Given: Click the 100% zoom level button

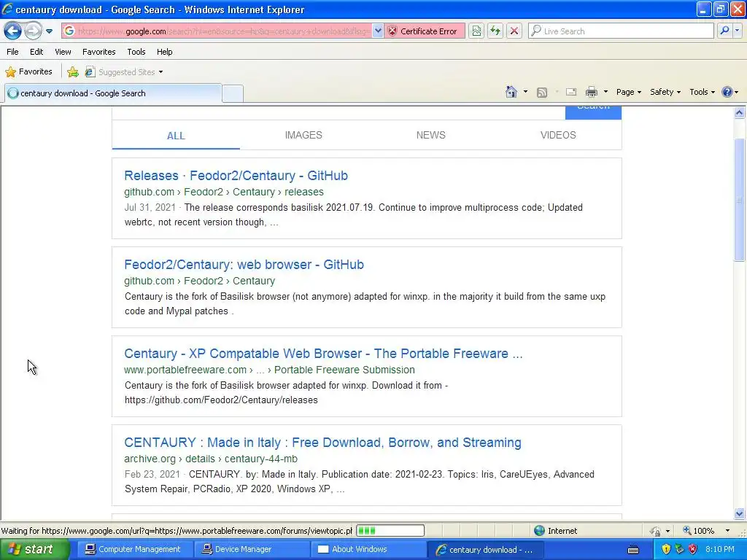Looking at the screenshot, I should click(x=698, y=531).
